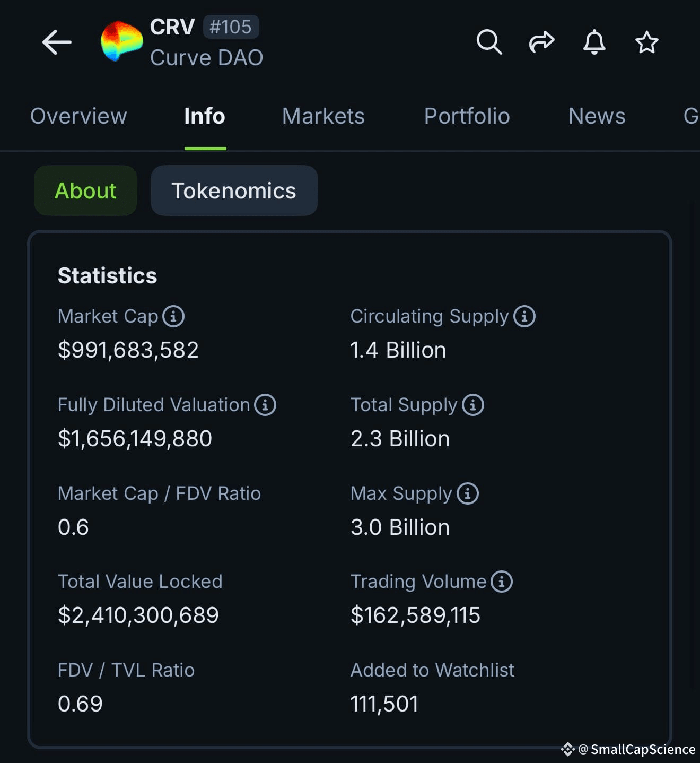700x763 pixels.
Task: Tap Trading Volume info icon
Action: pos(502,582)
